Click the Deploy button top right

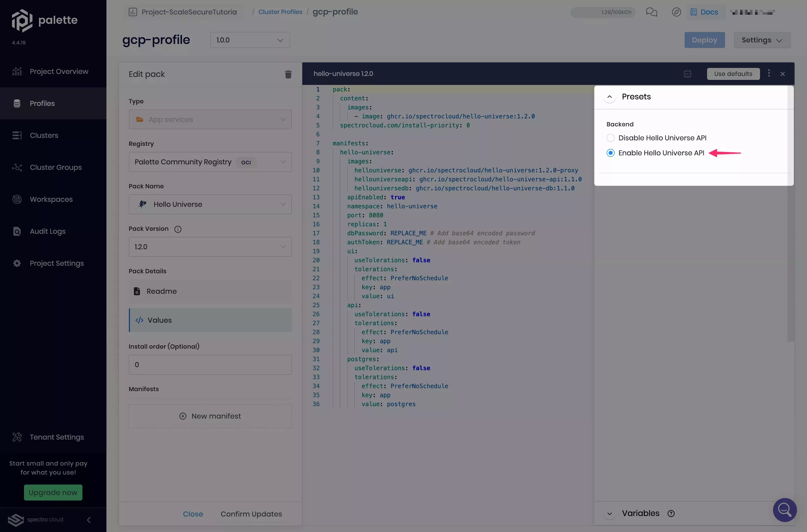click(705, 40)
